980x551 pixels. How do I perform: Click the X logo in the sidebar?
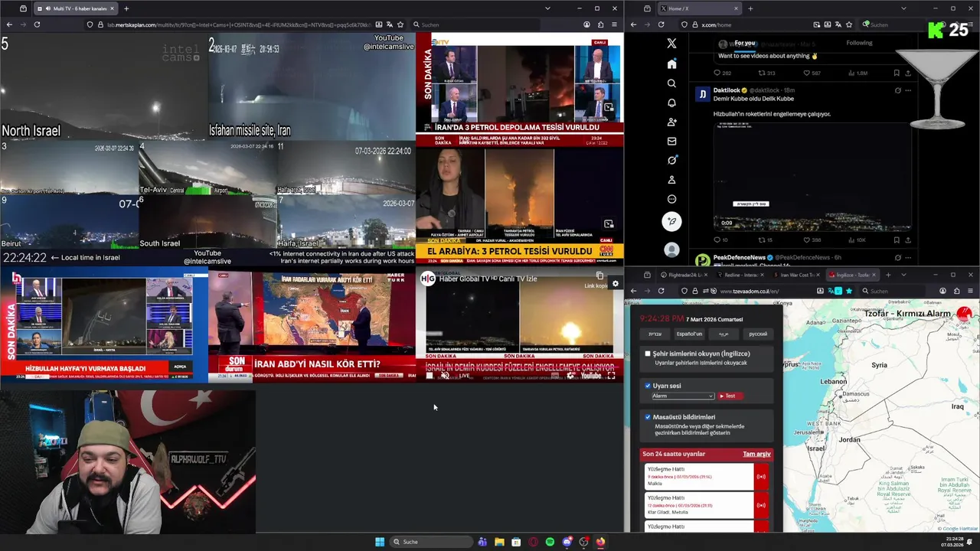point(671,44)
